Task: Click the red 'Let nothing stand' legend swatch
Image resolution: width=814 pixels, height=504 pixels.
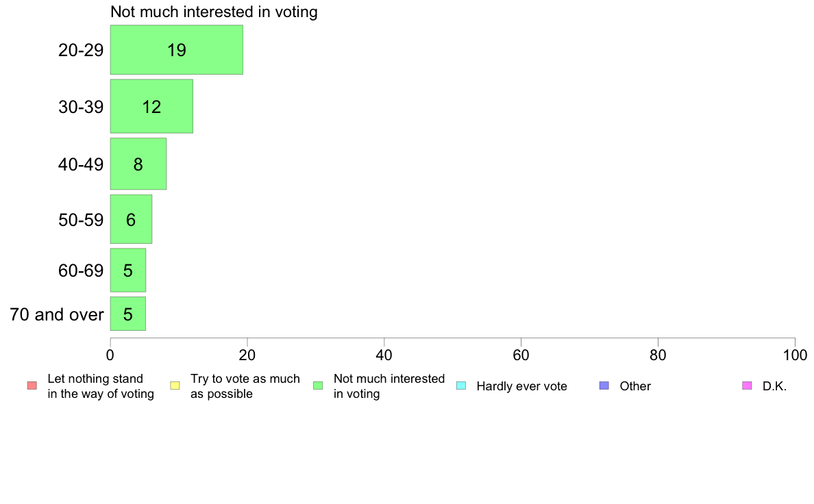Action: [32, 386]
